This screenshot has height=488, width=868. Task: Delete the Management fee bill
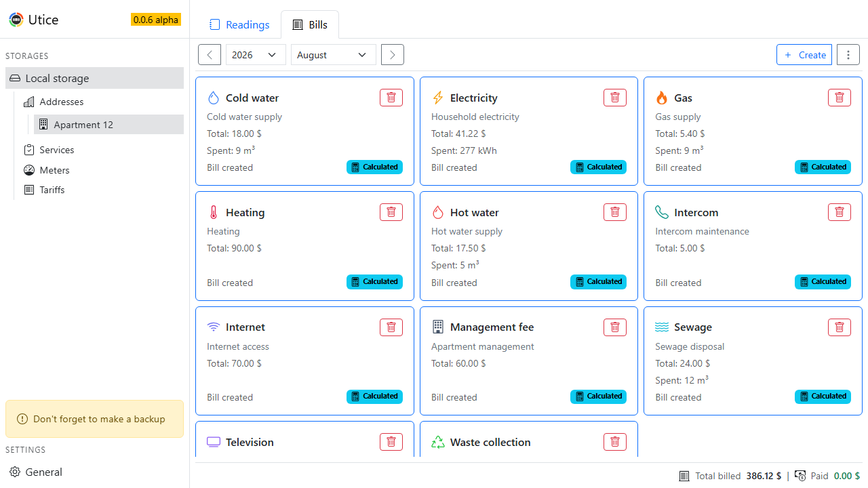[615, 327]
